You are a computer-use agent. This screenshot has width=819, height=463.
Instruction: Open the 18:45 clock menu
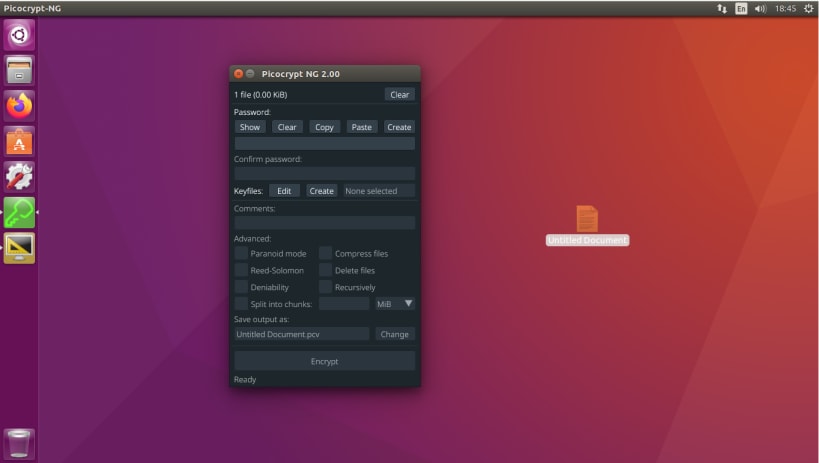pyautogui.click(x=786, y=8)
